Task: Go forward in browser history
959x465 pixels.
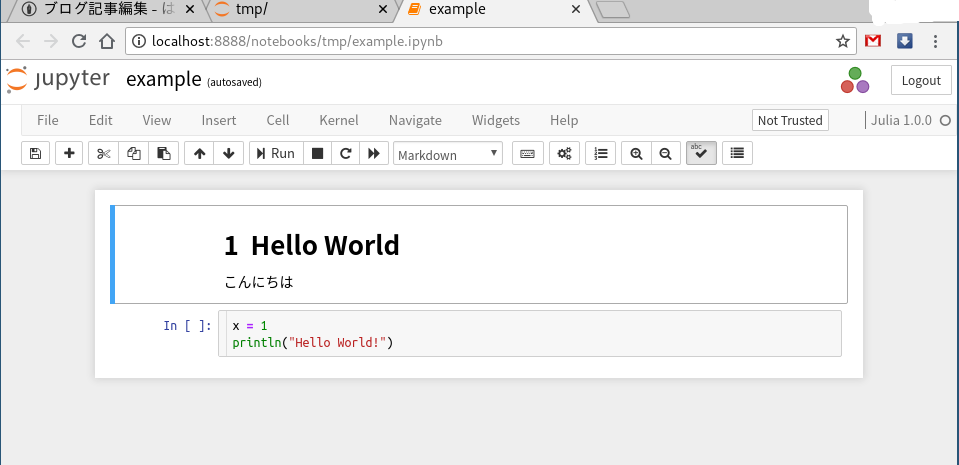Action: click(x=51, y=42)
